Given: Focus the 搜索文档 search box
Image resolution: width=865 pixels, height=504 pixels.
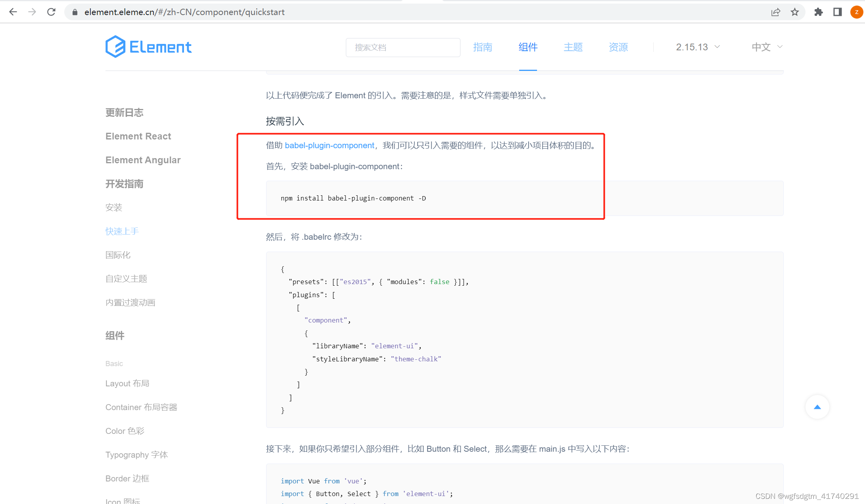Looking at the screenshot, I should (x=403, y=48).
